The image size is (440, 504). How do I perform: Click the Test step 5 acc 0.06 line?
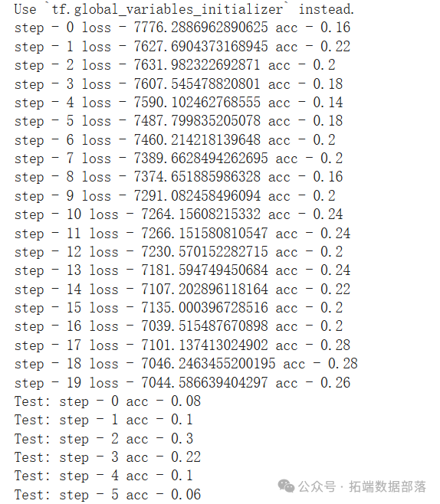[107, 494]
